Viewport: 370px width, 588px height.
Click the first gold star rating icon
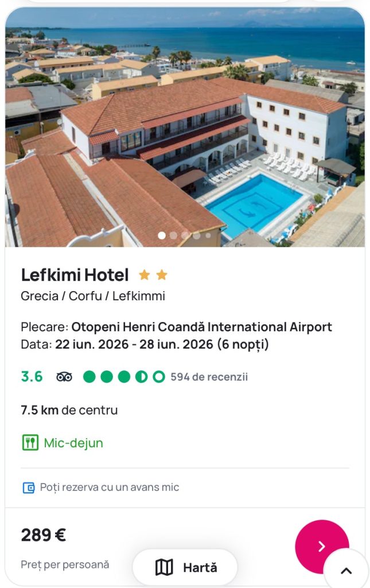[145, 275]
